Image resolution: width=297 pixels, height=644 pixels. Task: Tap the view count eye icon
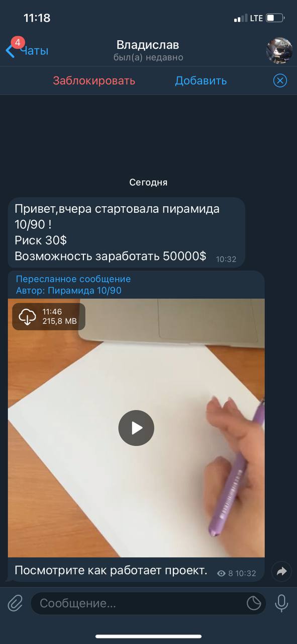tap(222, 573)
